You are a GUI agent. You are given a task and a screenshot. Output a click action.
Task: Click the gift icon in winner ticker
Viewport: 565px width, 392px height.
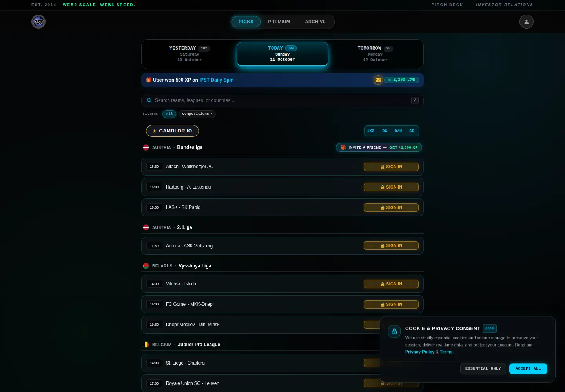(x=149, y=80)
